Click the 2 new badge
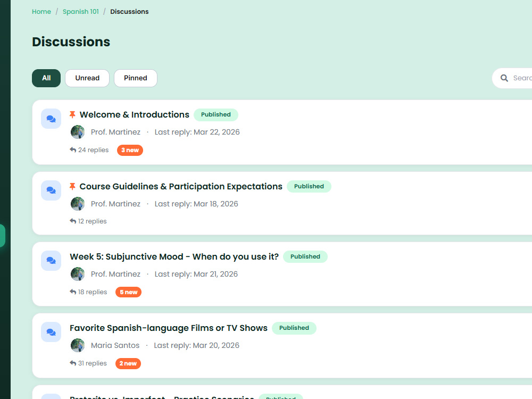The width and height of the screenshot is (532, 399). pyautogui.click(x=128, y=363)
